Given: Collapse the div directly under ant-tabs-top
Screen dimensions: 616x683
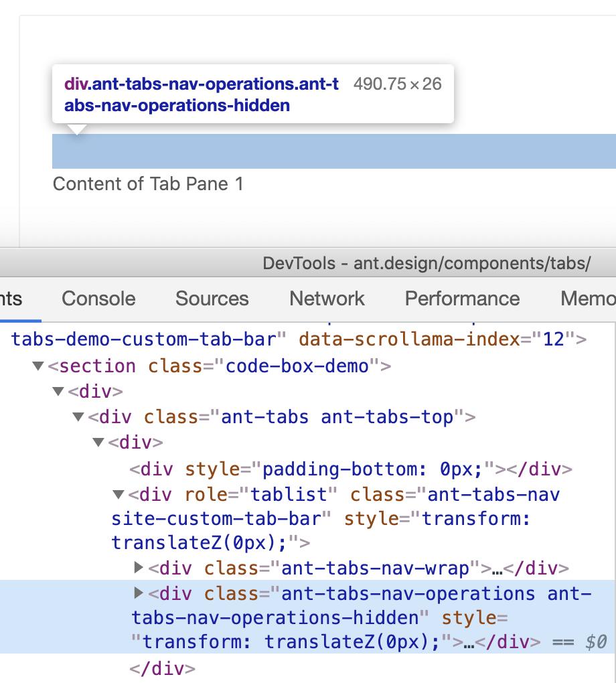Looking at the screenshot, I should coord(98,443).
